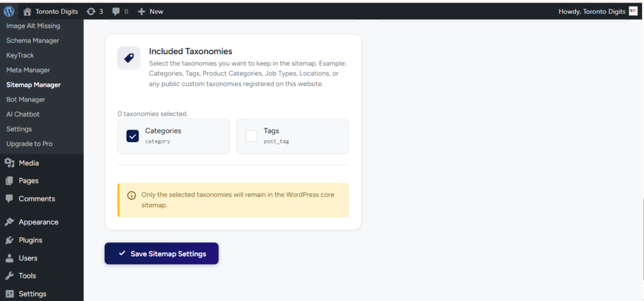Open the comments bubble icon in admin bar

click(115, 11)
